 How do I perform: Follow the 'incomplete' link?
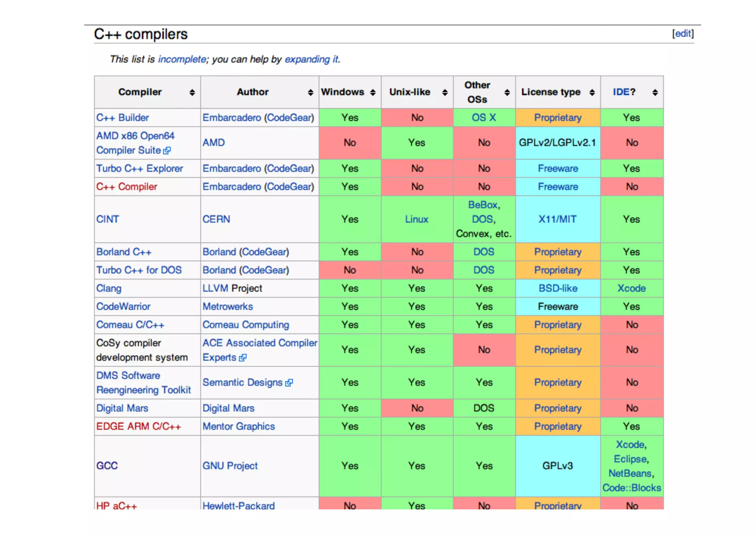pos(182,59)
